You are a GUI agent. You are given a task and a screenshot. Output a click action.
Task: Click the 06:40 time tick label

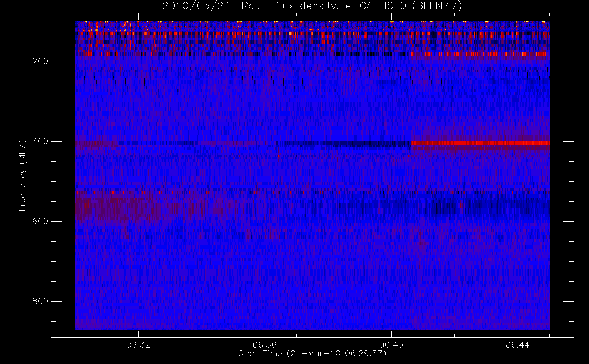coord(391,345)
